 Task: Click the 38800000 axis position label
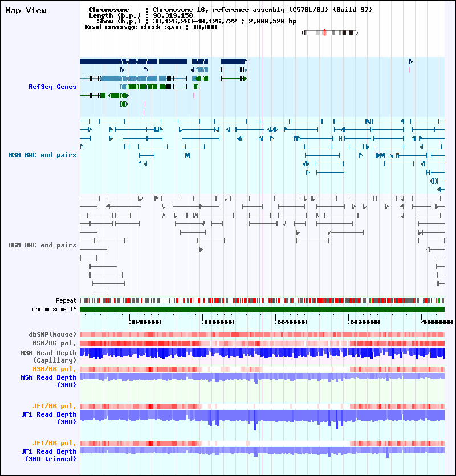(218, 323)
